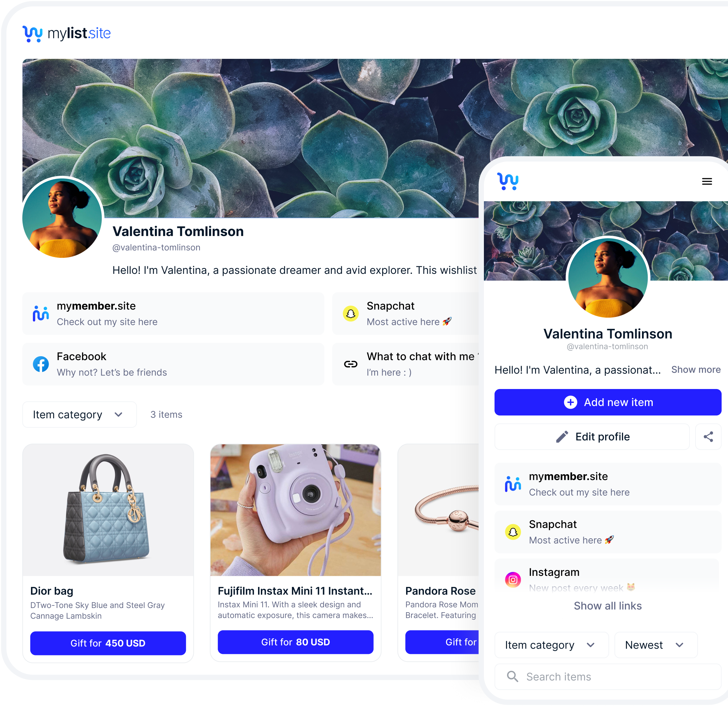Screen dimensions: 728x706
Task: Open the Newest sort dropdown
Action: pos(656,645)
